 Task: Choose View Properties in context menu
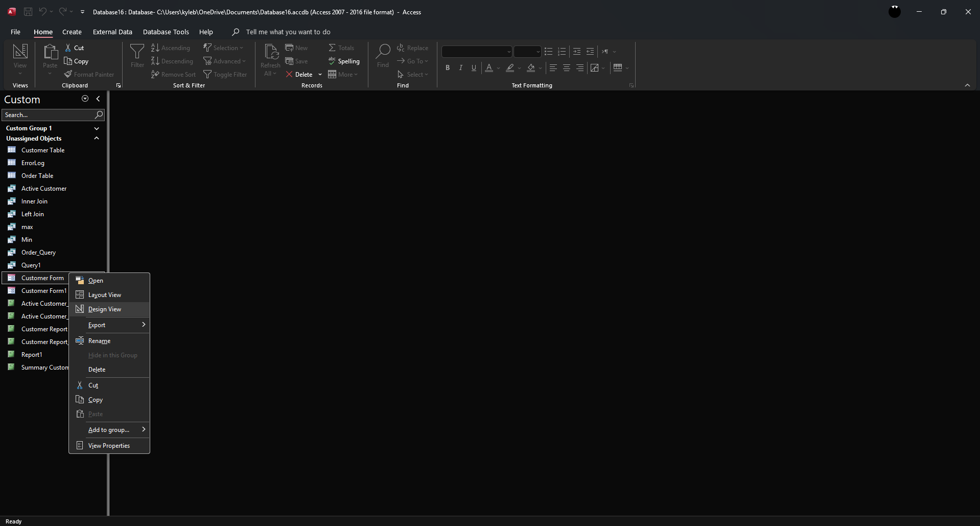click(x=109, y=445)
